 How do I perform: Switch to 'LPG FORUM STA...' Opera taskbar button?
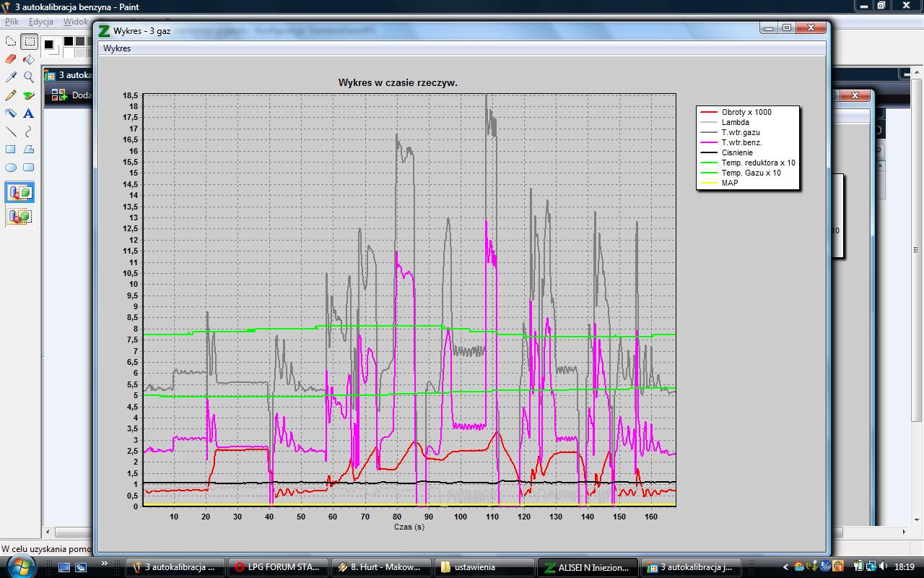[278, 567]
